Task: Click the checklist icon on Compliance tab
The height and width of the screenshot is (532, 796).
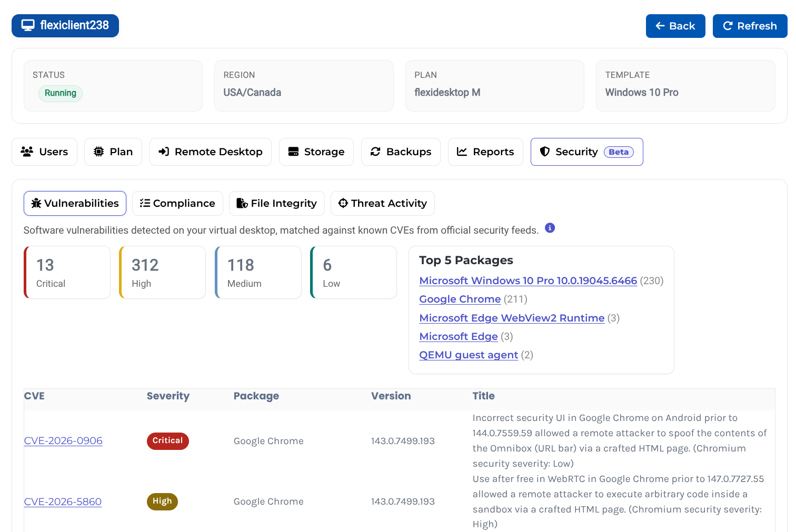Action: tap(145, 203)
